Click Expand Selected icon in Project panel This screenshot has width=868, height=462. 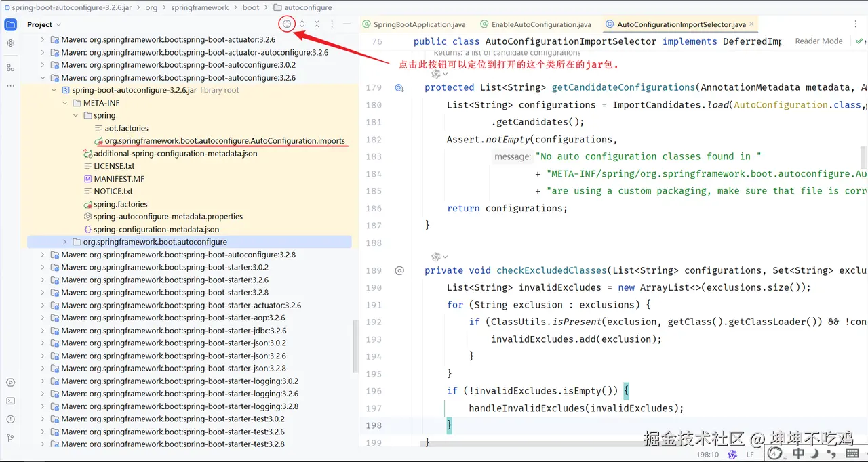(x=302, y=24)
